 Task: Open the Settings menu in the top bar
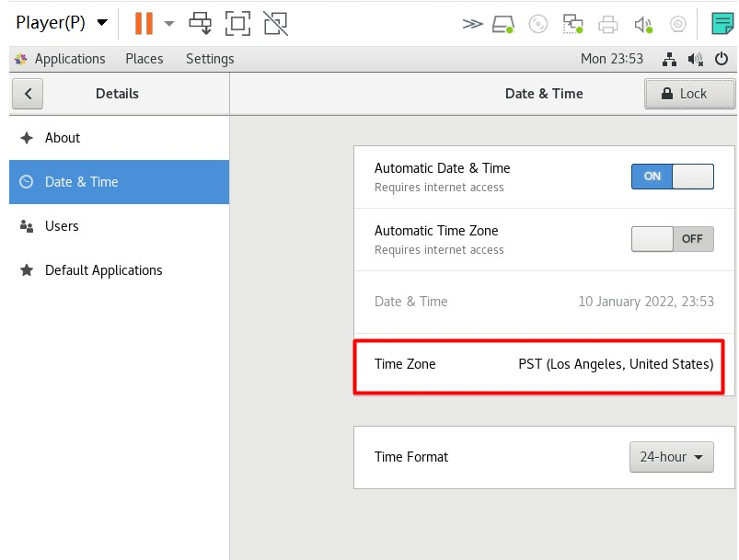tap(210, 59)
